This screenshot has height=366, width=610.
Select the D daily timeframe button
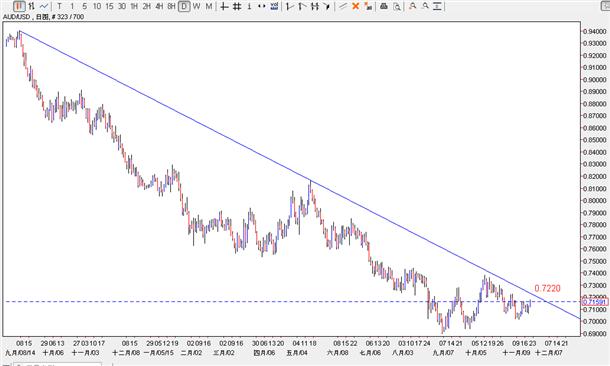point(184,6)
